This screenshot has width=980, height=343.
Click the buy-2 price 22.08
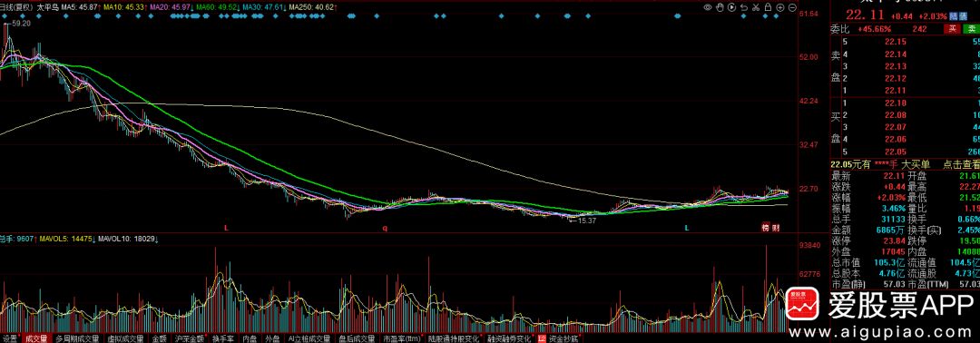tap(895, 115)
